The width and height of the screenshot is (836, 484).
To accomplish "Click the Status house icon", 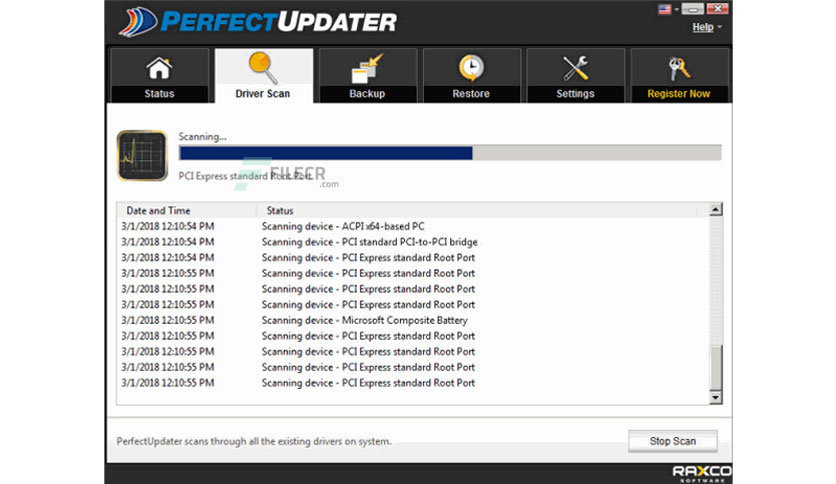I will [159, 68].
